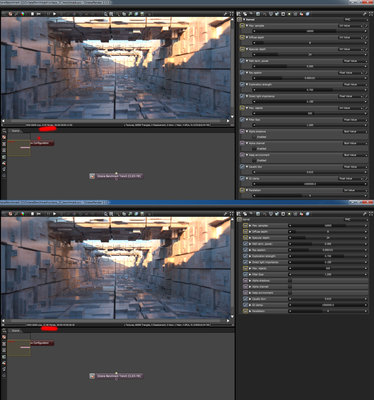Open the wrench settings icon of upper render viewport

226,14
